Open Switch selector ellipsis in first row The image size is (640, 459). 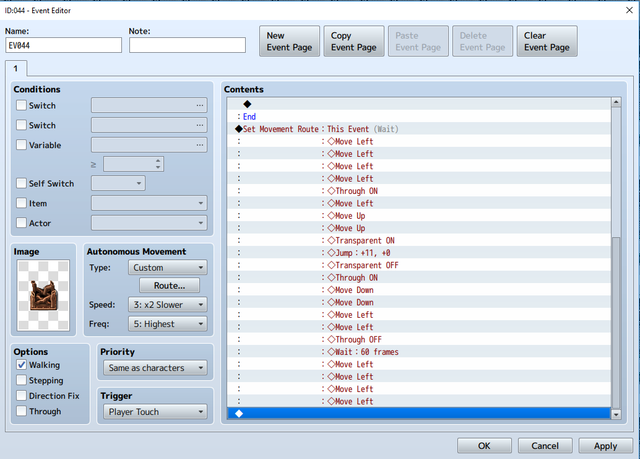(x=200, y=105)
